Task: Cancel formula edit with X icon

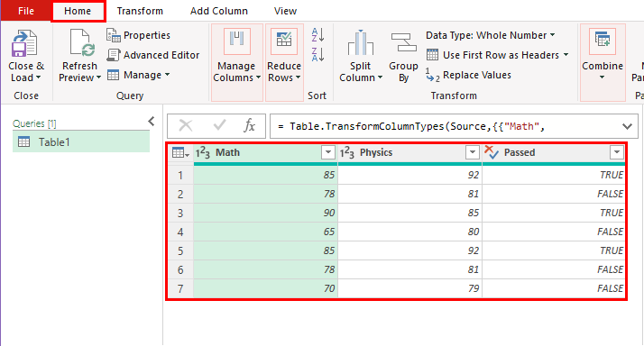Action: (186, 125)
